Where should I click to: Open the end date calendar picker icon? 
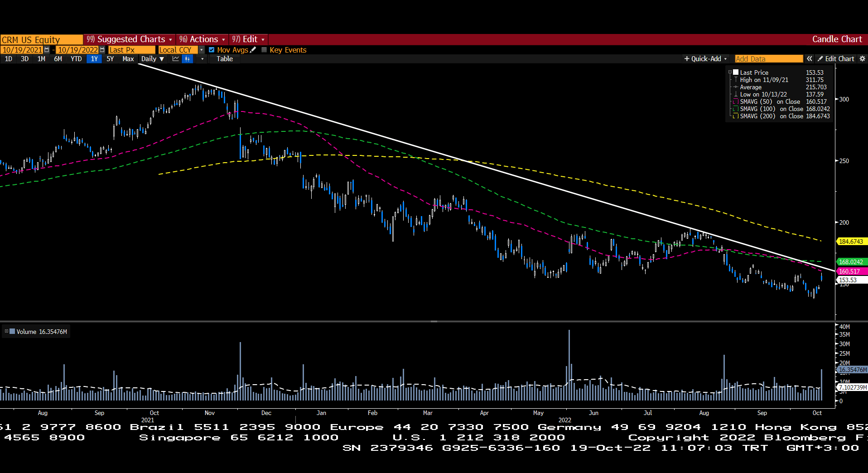coord(102,50)
